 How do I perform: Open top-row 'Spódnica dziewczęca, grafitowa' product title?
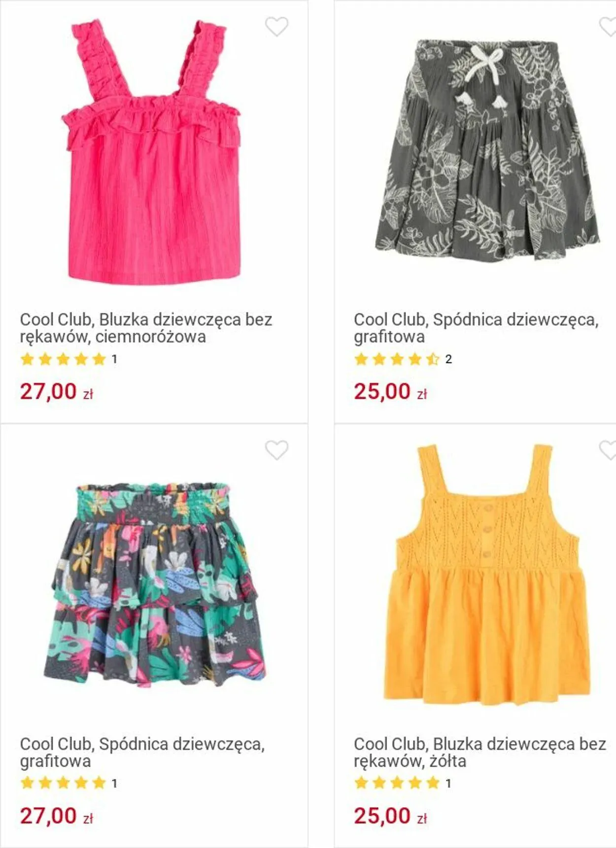click(x=476, y=328)
